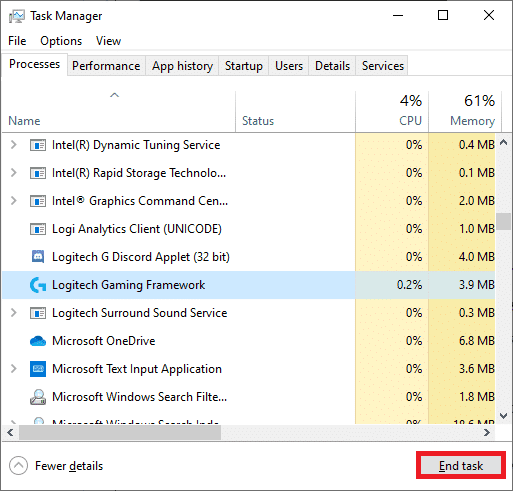Click the Logi Analytics Client process icon
This screenshot has height=491, width=513.
[x=38, y=229]
